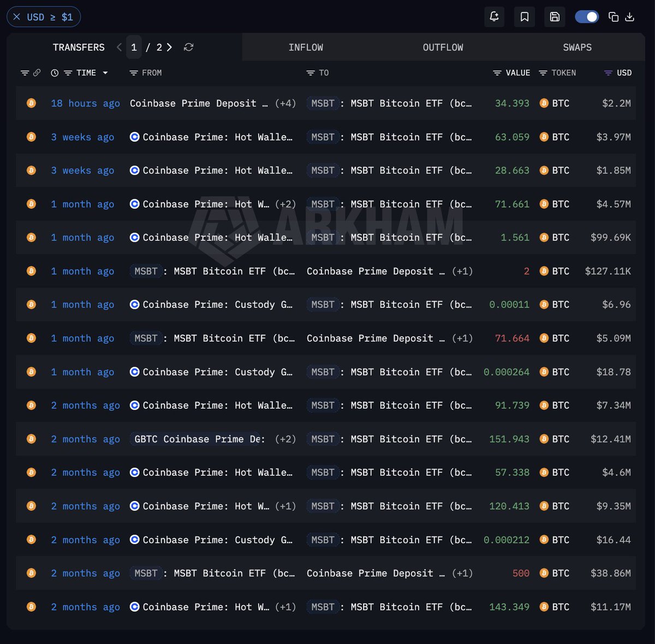Open timestamp link on the 143.349 BTC row

click(x=85, y=607)
